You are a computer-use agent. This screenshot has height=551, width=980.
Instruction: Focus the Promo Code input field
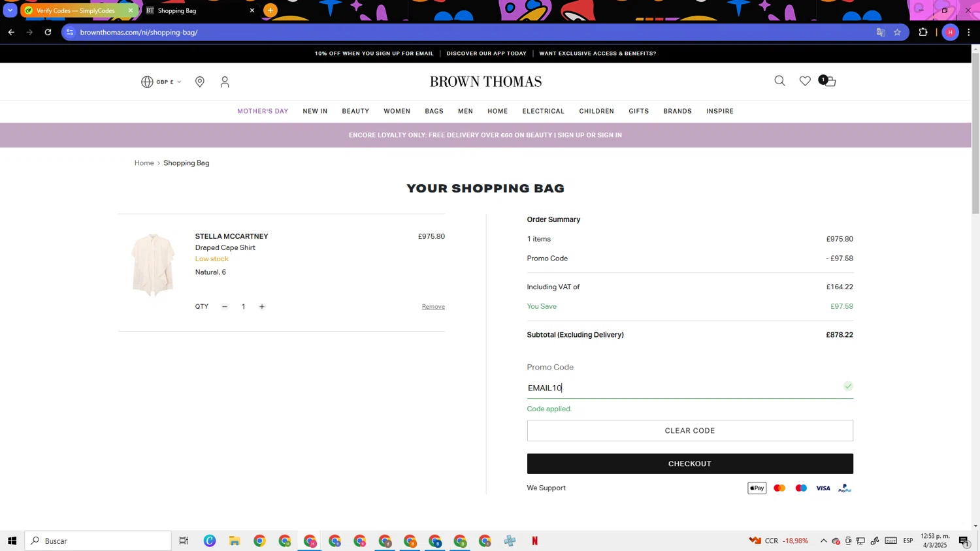click(690, 388)
